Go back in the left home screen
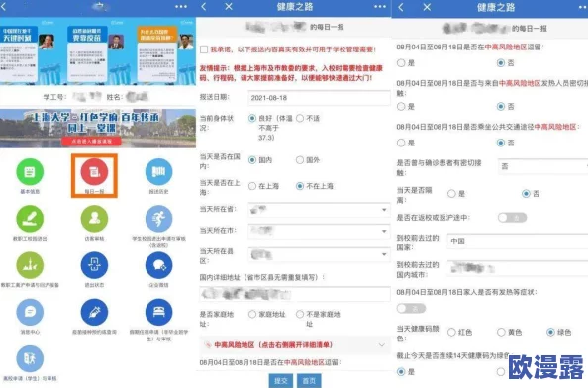 coord(3,6)
